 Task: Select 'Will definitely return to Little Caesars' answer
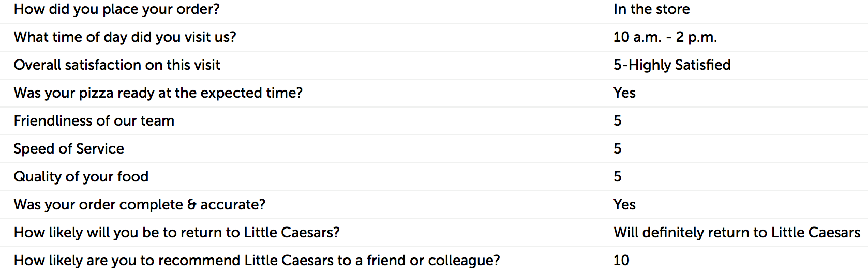click(x=737, y=233)
